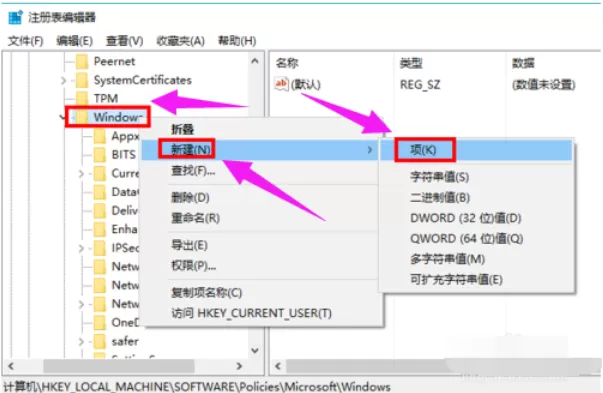The width and height of the screenshot is (603, 393).
Task: Choose 新建(N) in the context menu
Action: click(x=261, y=150)
